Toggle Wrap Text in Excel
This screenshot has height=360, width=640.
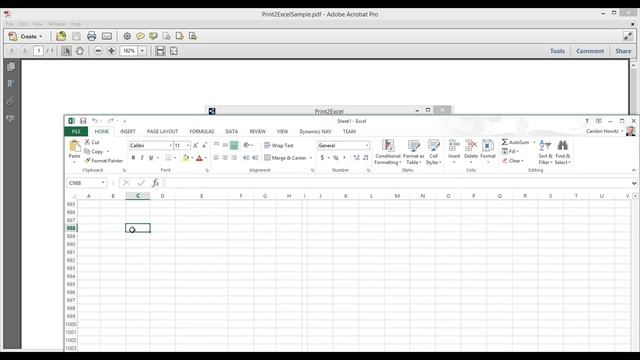[x=279, y=145]
